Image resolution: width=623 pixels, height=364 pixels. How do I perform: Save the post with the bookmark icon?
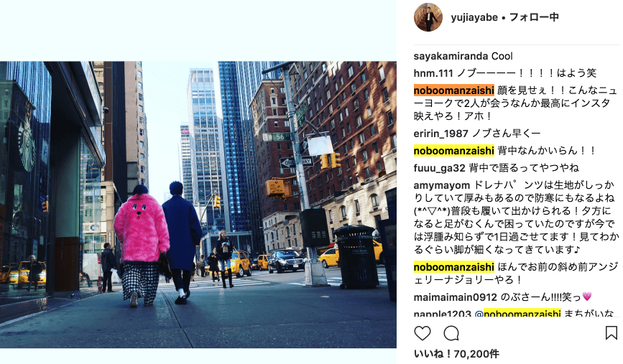611,333
